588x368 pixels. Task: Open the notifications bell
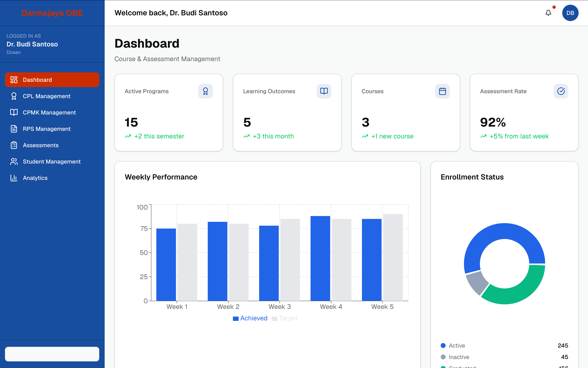(x=548, y=13)
